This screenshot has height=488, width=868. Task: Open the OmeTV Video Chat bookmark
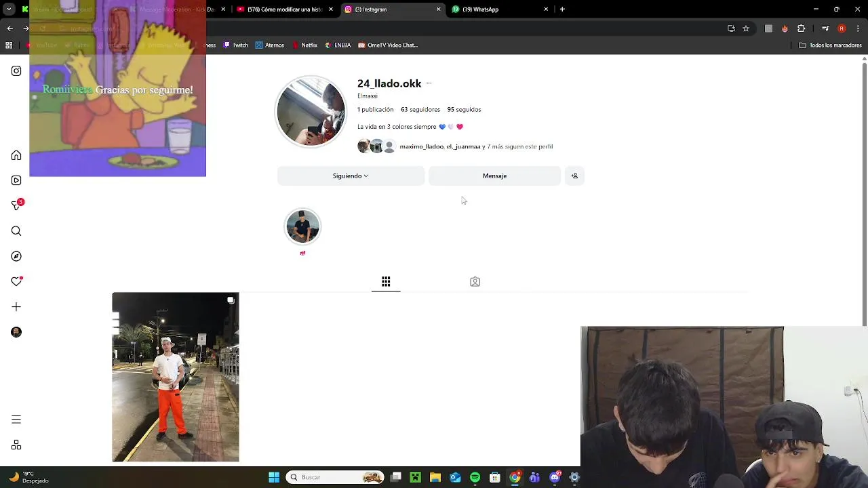(x=387, y=45)
